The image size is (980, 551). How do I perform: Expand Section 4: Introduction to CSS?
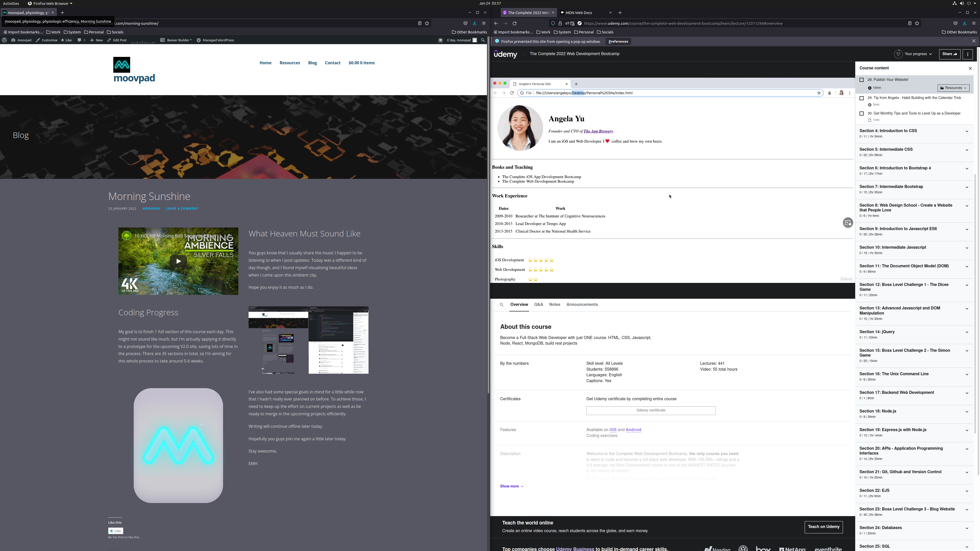[x=914, y=133]
